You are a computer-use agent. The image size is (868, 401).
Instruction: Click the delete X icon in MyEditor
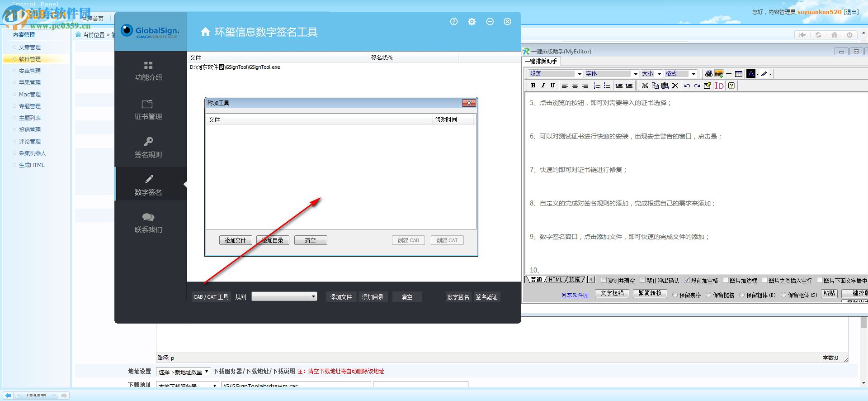(x=675, y=86)
